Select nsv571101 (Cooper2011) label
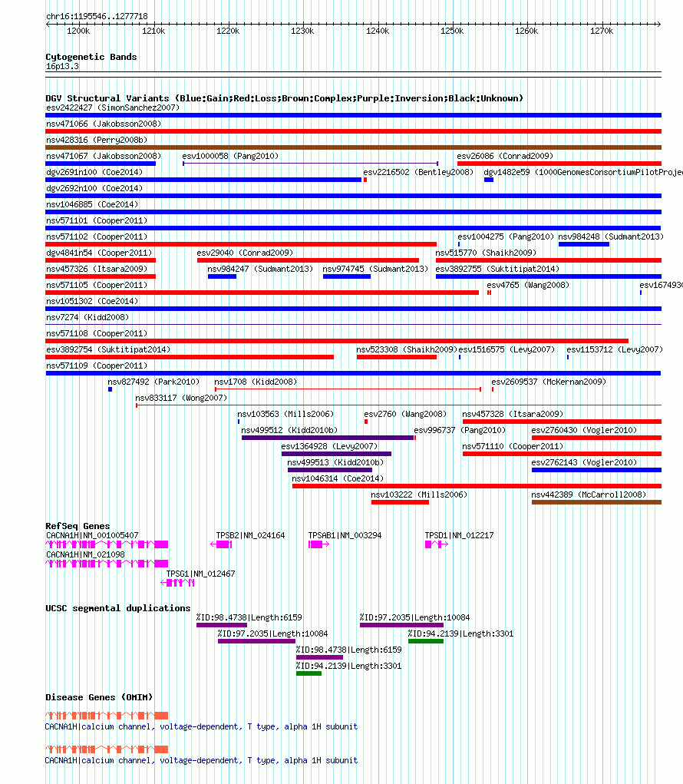The height and width of the screenshot is (784, 683). pyautogui.click(x=97, y=220)
